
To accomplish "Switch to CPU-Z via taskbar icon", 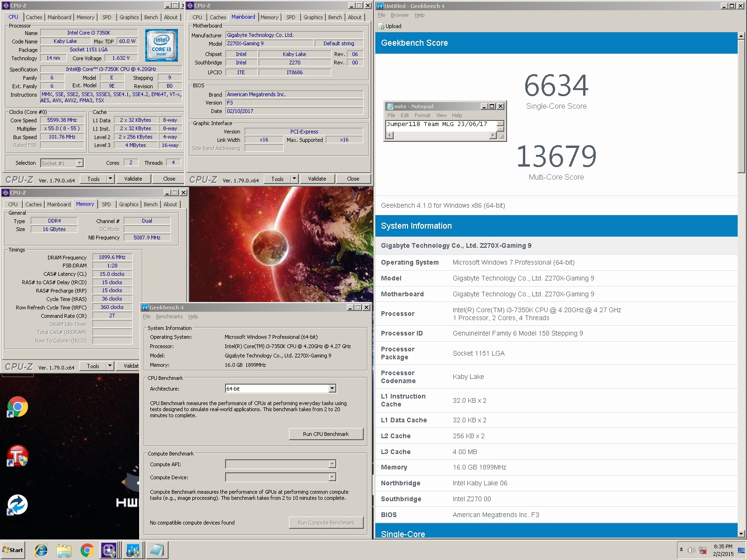I will pos(109,551).
